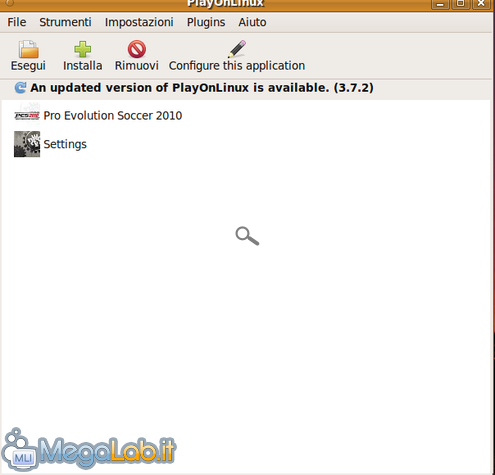Open the Strumenti menu
The width and height of the screenshot is (495, 475).
[65, 22]
